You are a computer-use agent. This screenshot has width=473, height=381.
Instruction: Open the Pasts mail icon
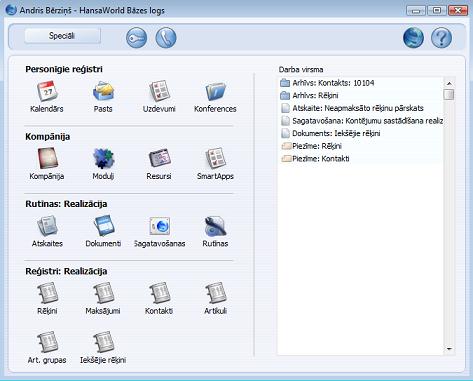103,92
